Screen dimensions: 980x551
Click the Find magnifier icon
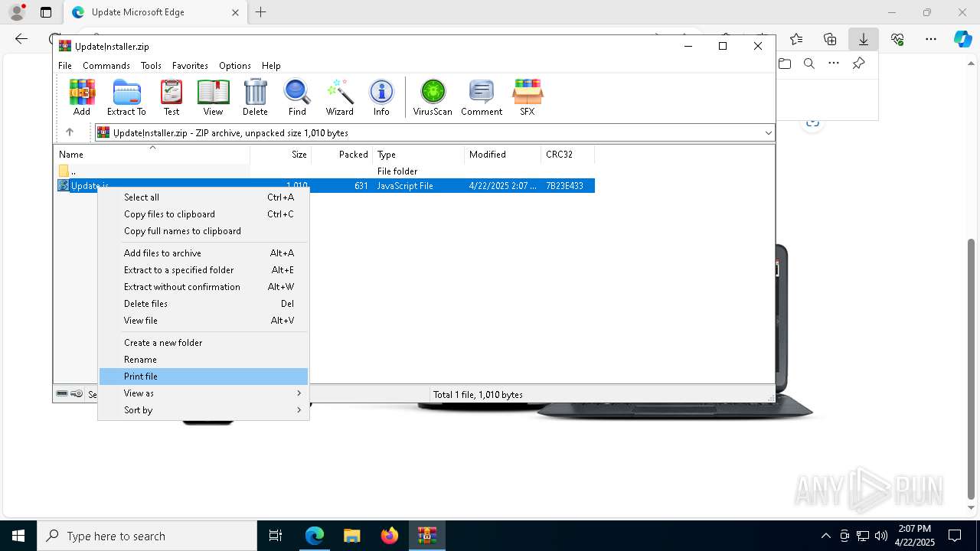click(x=297, y=97)
